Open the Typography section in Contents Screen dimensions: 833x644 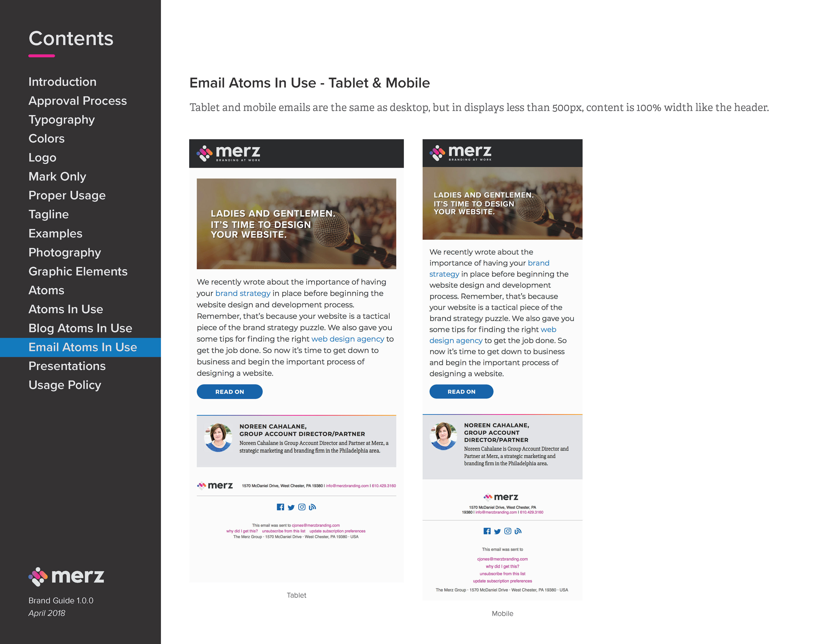click(x=61, y=119)
